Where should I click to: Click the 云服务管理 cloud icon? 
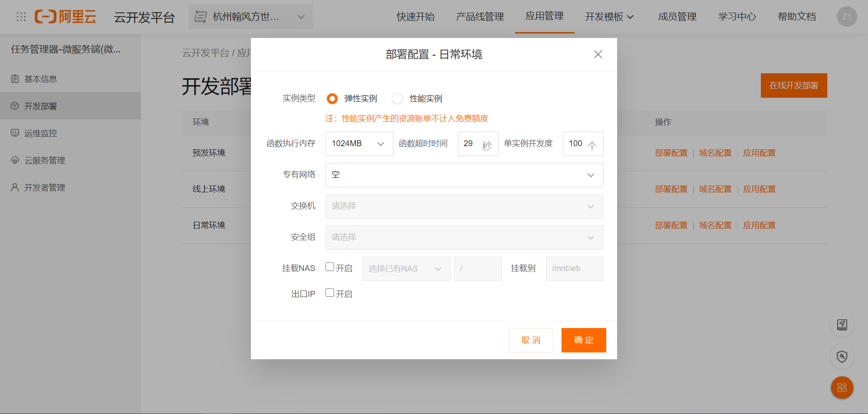click(15, 160)
